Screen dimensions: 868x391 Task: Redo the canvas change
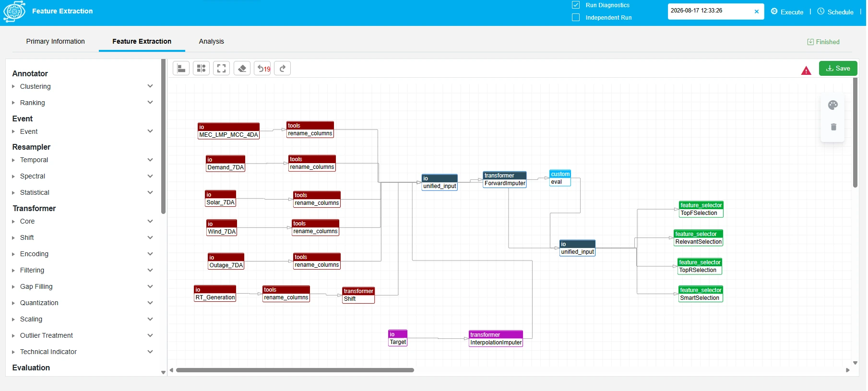coord(283,69)
